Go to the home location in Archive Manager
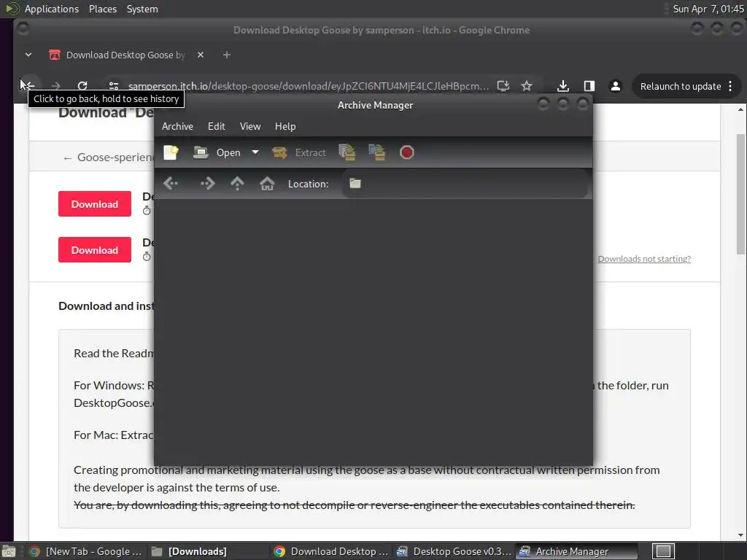This screenshot has height=560, width=747. coord(267,183)
